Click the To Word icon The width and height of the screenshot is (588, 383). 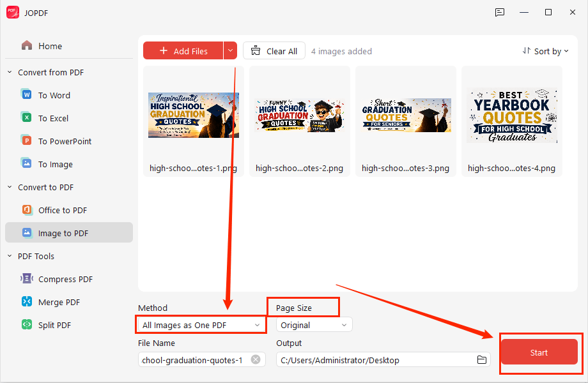click(27, 94)
